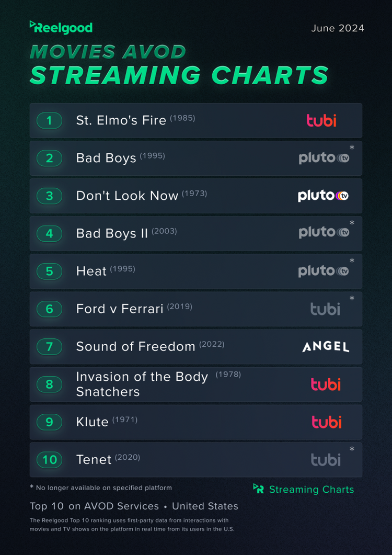Click the Pluto TV logo beside Bad Boys
This screenshot has height=555, width=392.
(324, 158)
